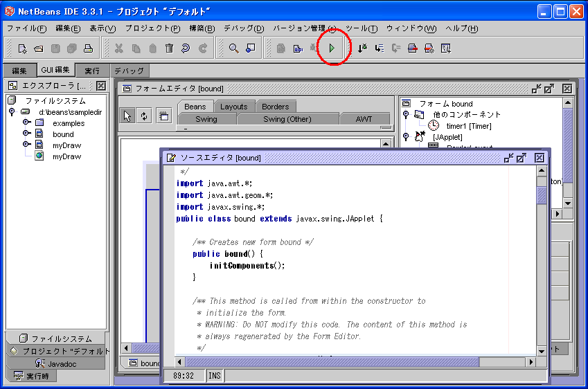
Task: Select the Layouts palette tab
Action: click(234, 107)
